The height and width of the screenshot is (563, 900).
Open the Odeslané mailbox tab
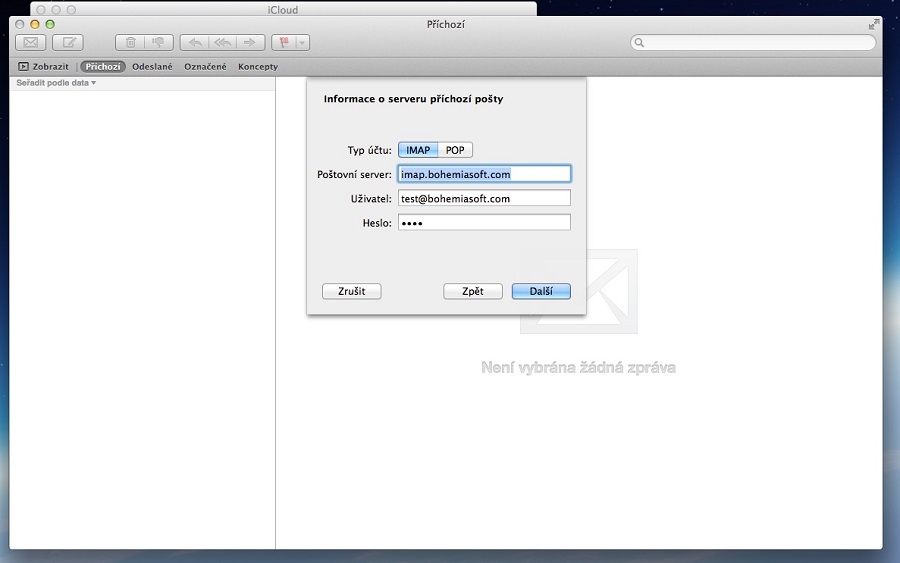152,67
